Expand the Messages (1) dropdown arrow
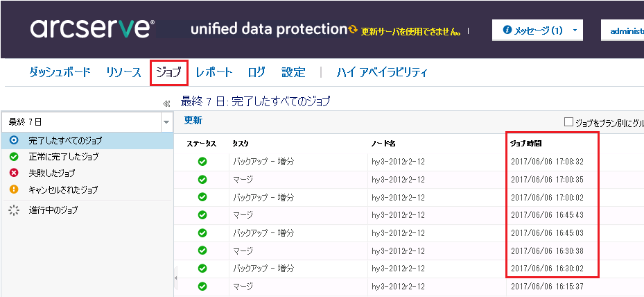The image size is (644, 297). click(575, 31)
